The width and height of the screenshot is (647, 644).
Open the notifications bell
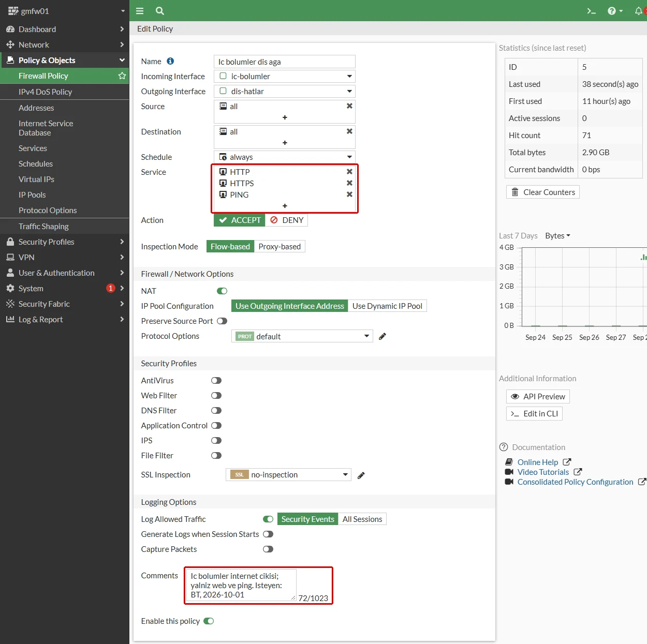pyautogui.click(x=639, y=11)
